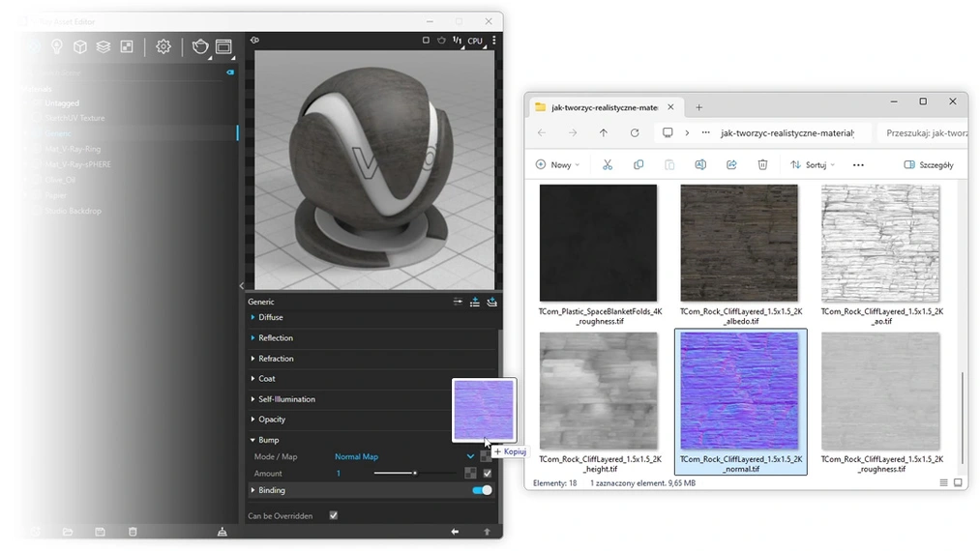Open the V-Ray Lights category (bulb icon)
980x551 pixels.
57,46
